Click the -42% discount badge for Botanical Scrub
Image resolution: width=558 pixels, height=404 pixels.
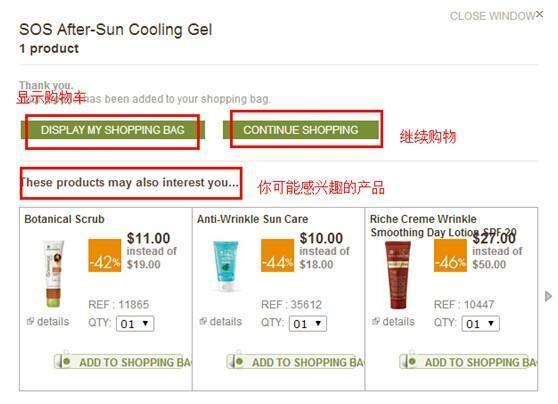click(105, 255)
